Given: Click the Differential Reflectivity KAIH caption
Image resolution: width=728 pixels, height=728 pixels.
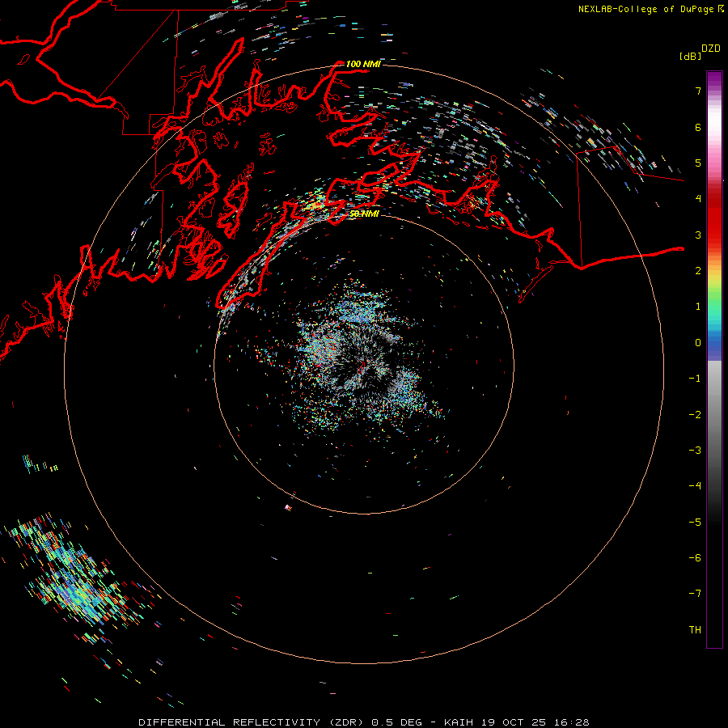Looking at the screenshot, I should pos(364,722).
